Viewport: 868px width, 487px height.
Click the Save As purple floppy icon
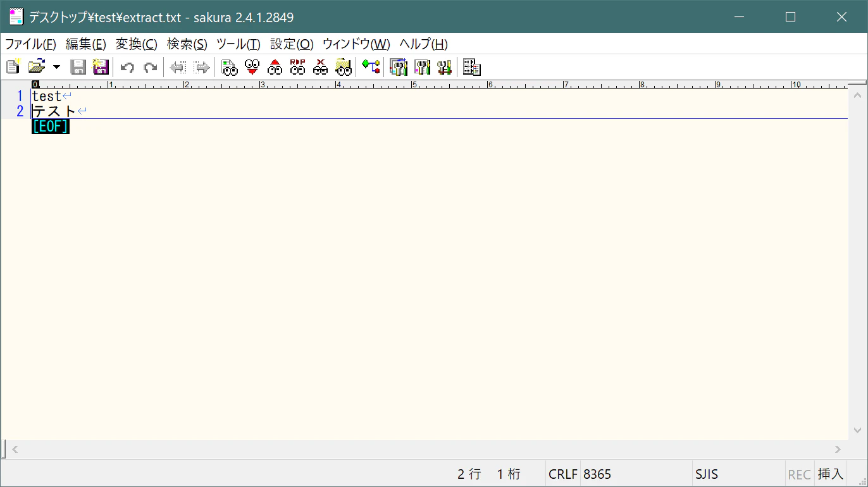point(101,67)
